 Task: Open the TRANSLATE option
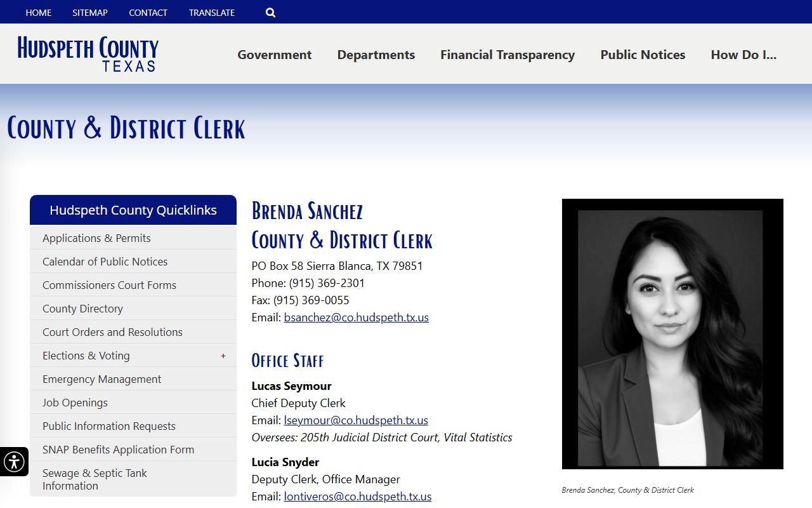pos(212,13)
